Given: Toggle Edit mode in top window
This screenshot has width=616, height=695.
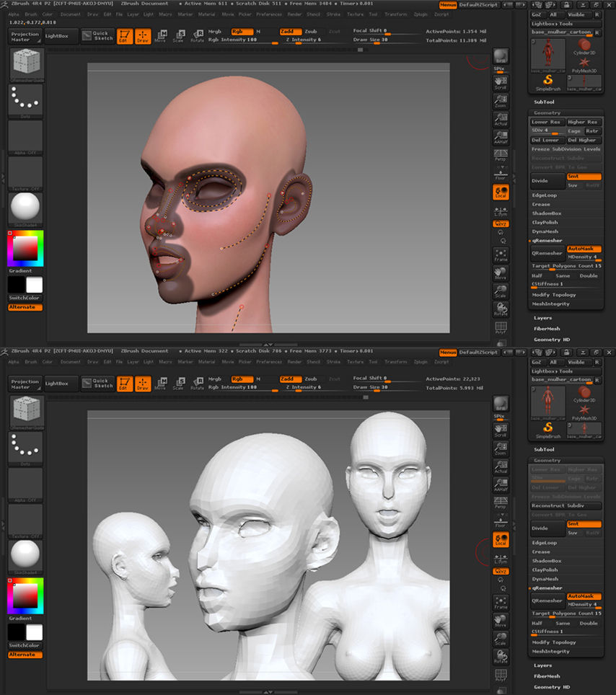Looking at the screenshot, I should 124,36.
